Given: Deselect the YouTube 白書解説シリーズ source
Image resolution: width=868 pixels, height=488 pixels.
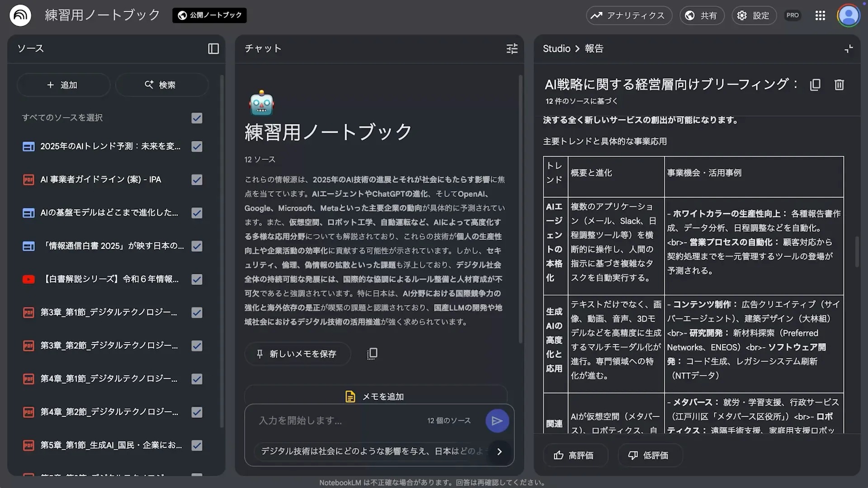Looking at the screenshot, I should click(x=197, y=279).
